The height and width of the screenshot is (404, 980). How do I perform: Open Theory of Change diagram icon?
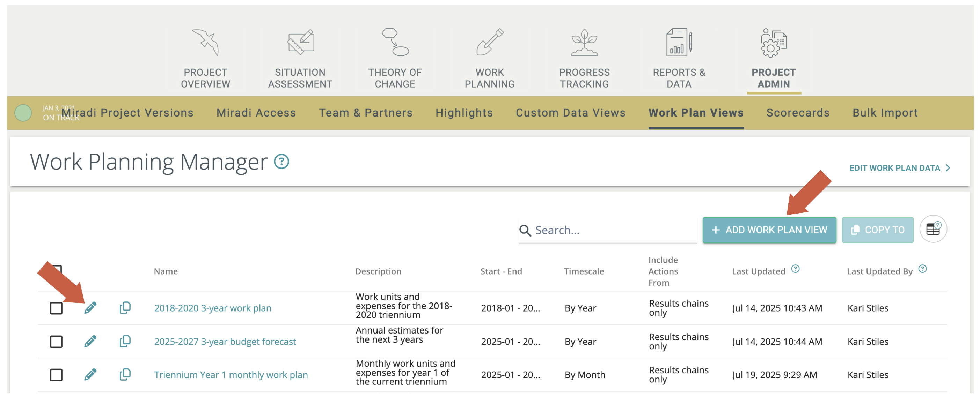point(395,42)
